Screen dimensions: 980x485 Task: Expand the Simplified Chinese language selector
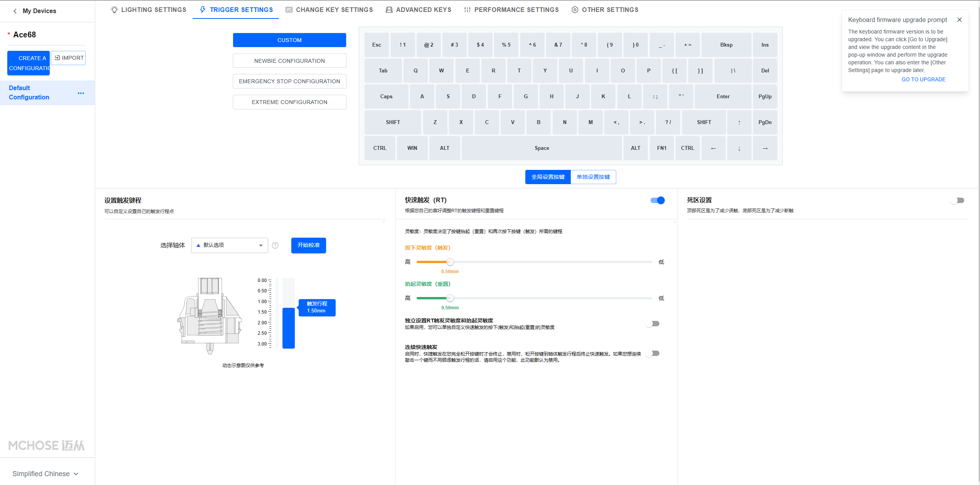point(45,474)
